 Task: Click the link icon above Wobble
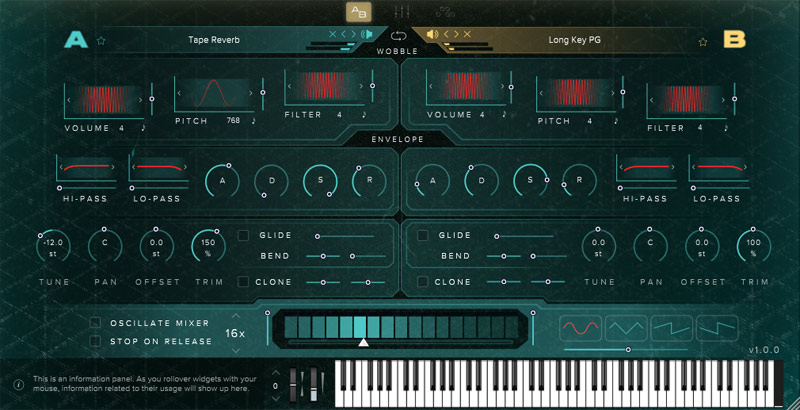pos(399,35)
